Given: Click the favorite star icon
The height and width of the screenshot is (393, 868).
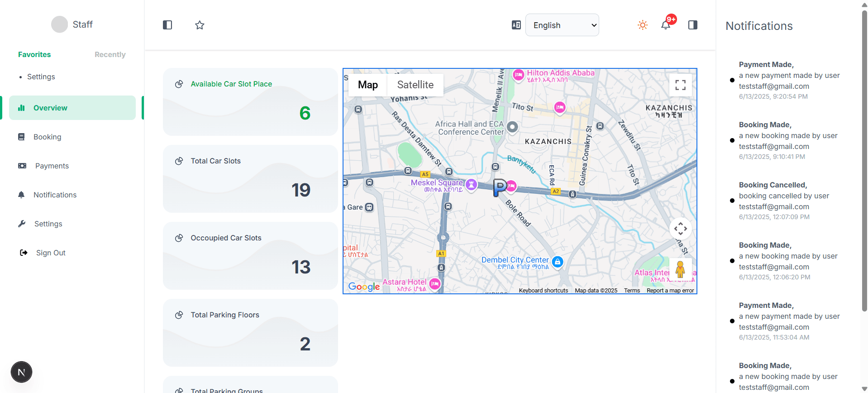Looking at the screenshot, I should point(200,25).
